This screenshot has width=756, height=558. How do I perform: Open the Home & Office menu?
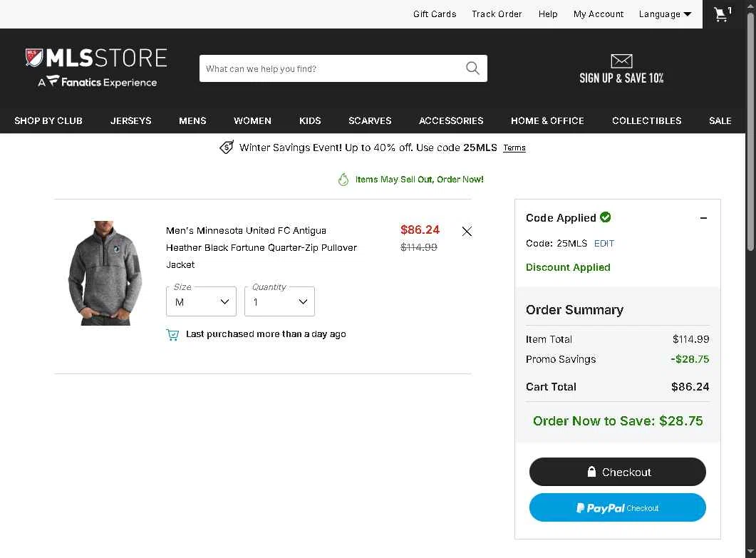pyautogui.click(x=547, y=120)
